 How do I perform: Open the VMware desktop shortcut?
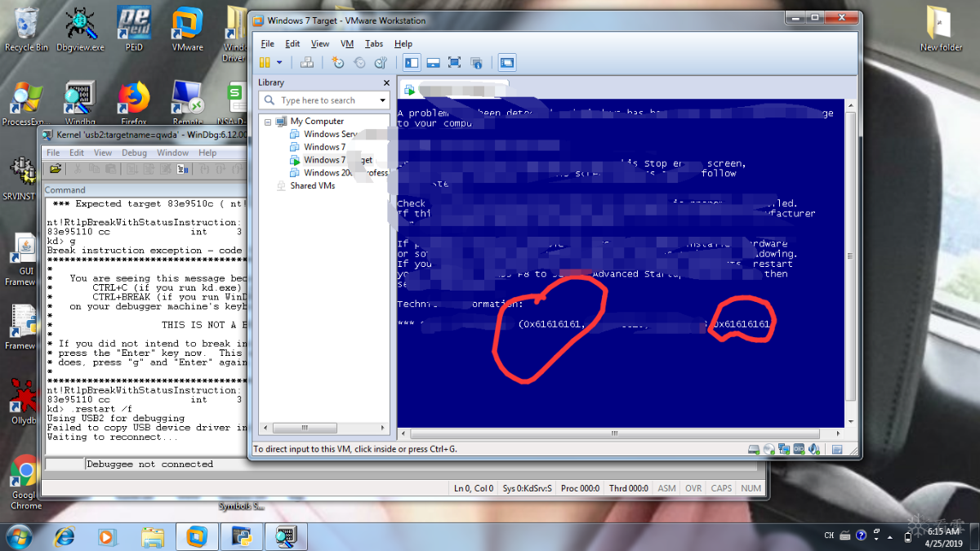(187, 29)
